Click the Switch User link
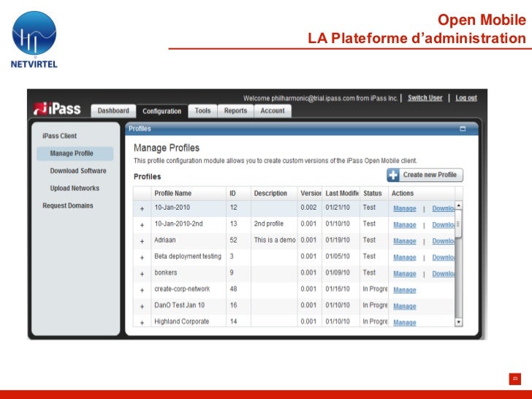Screen dimensions: 532x399 point(425,98)
